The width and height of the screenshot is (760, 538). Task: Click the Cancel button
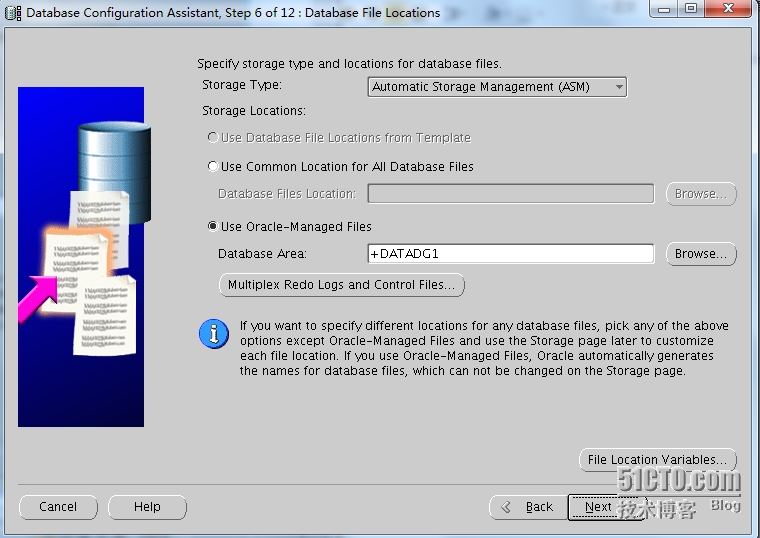[58, 507]
